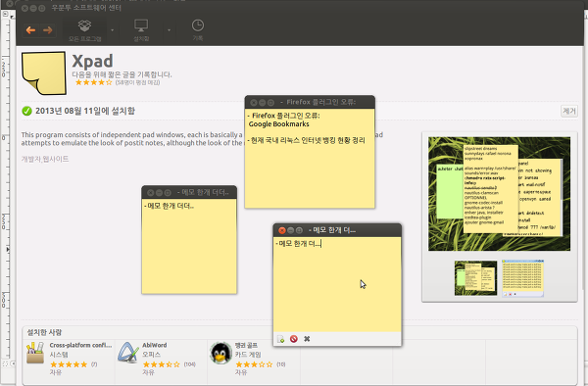The image size is (588, 386).
Task: Open the AbiWord app icon
Action: point(128,353)
